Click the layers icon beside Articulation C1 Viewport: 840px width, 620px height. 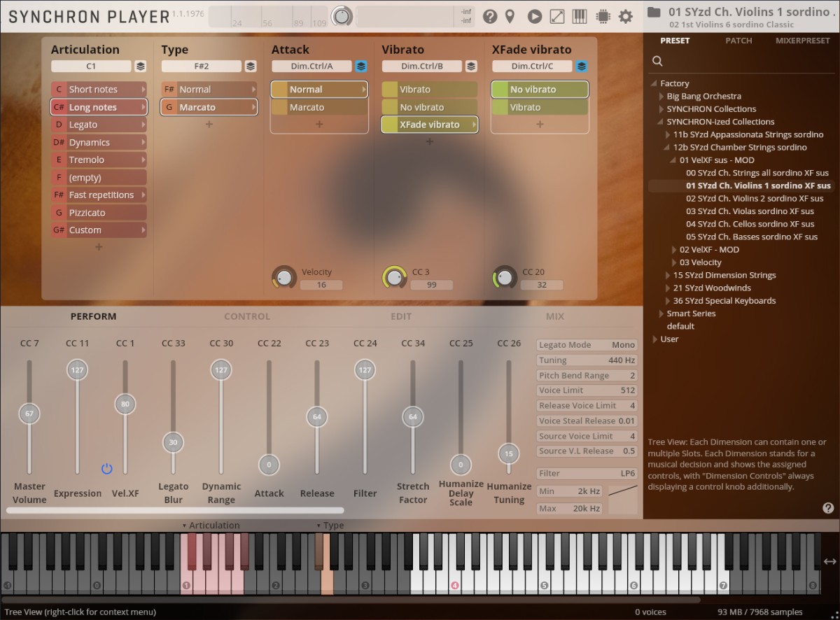(141, 66)
